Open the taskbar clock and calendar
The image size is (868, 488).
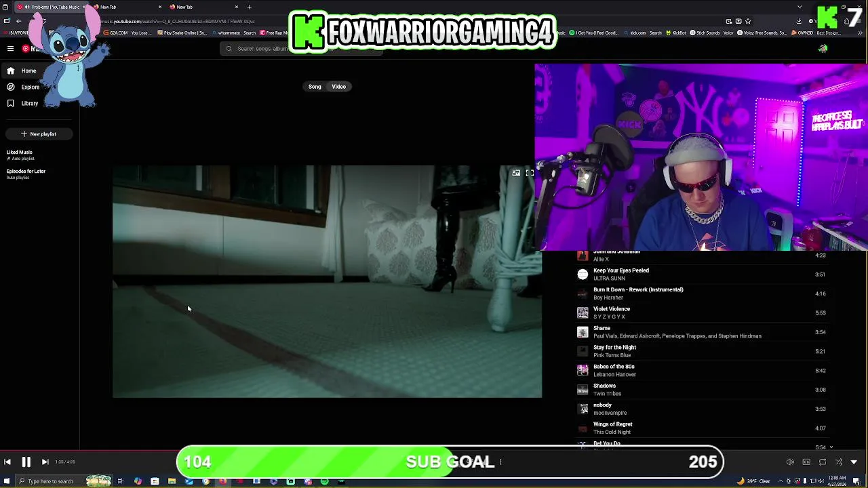click(x=837, y=481)
